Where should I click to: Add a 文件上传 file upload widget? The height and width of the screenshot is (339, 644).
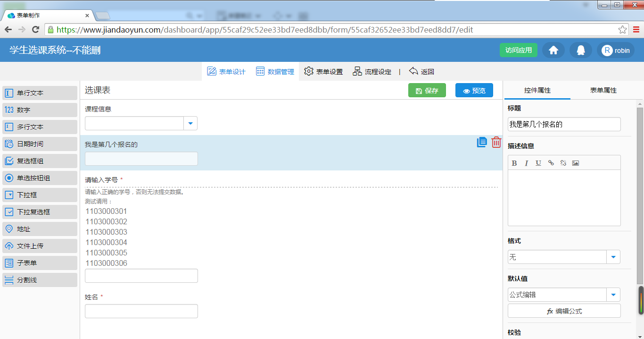click(40, 246)
